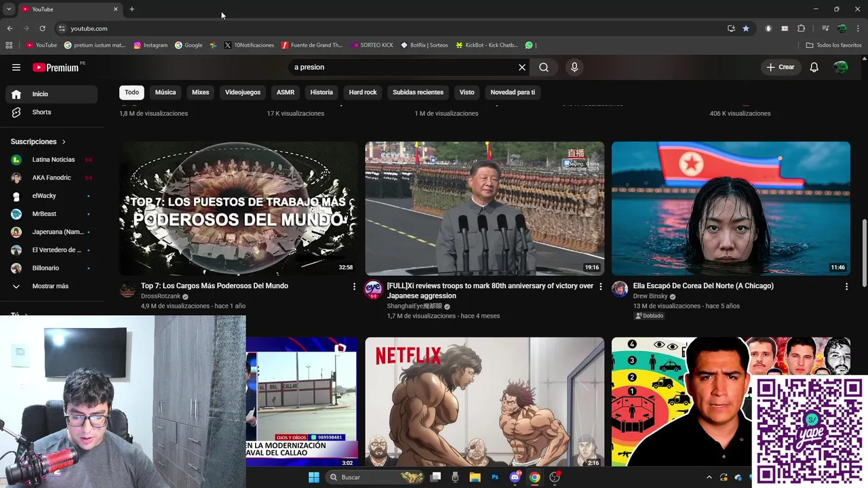This screenshot has width=868, height=488.
Task: Click the taskbar Buscar search box
Action: (x=376, y=477)
